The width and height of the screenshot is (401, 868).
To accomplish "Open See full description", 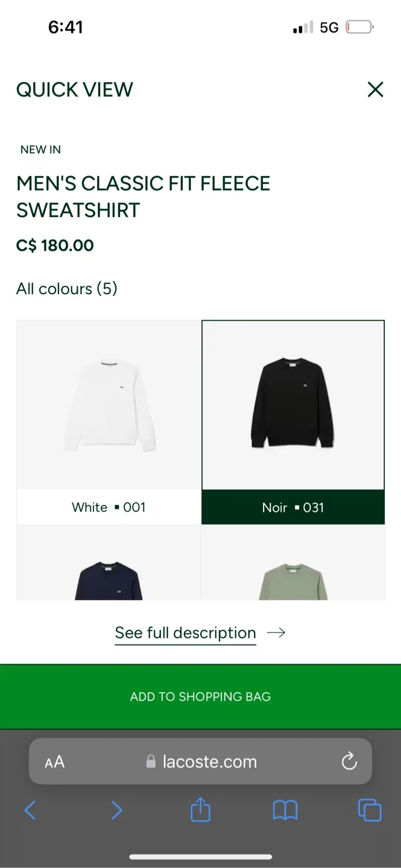I will pyautogui.click(x=185, y=632).
